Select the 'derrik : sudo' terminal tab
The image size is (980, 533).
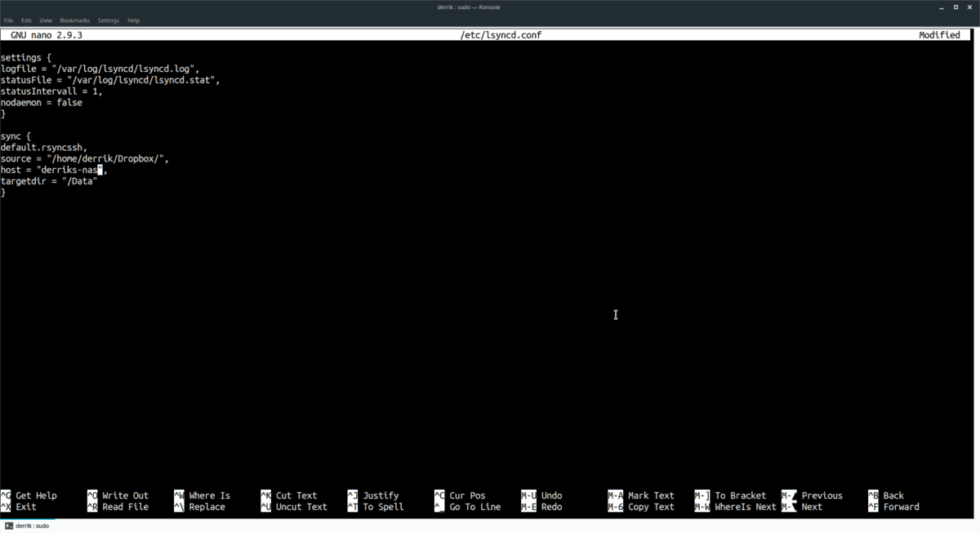tap(27, 526)
